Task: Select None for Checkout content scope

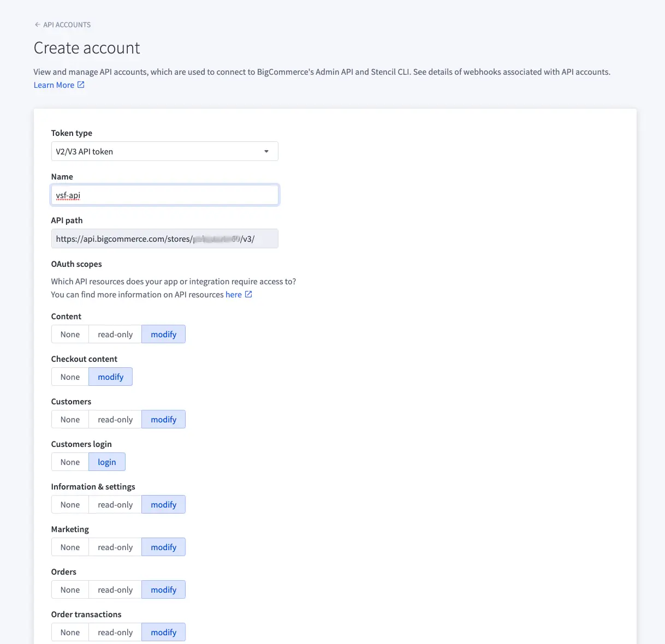Action: click(70, 377)
